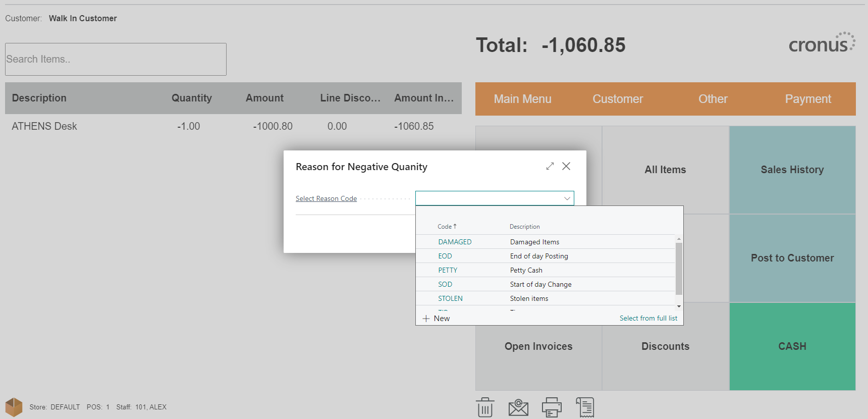Screen dimensions: 868x419
Task: Click the plus icon next to New
Action: [426, 319]
